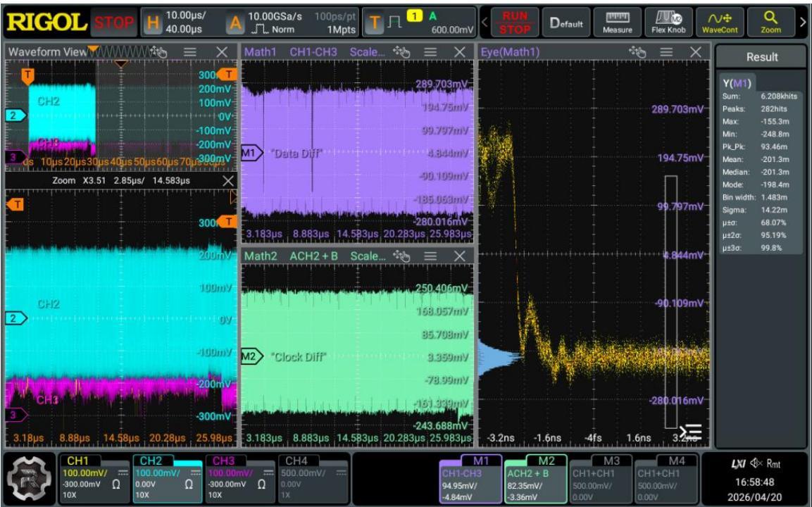Tap the touch gesture icon in Math1 window
This screenshot has height=507, width=812.
pos(401,52)
